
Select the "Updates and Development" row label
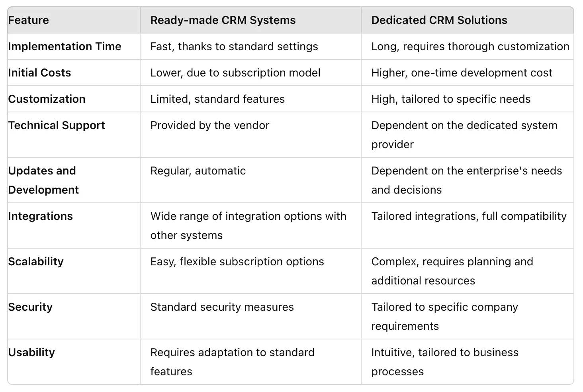[x=43, y=180]
